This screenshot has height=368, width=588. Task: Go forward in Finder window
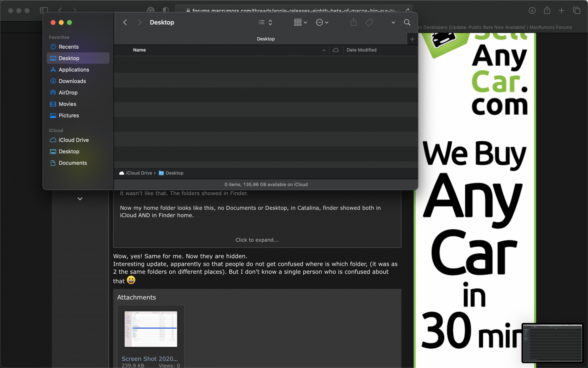coord(140,22)
